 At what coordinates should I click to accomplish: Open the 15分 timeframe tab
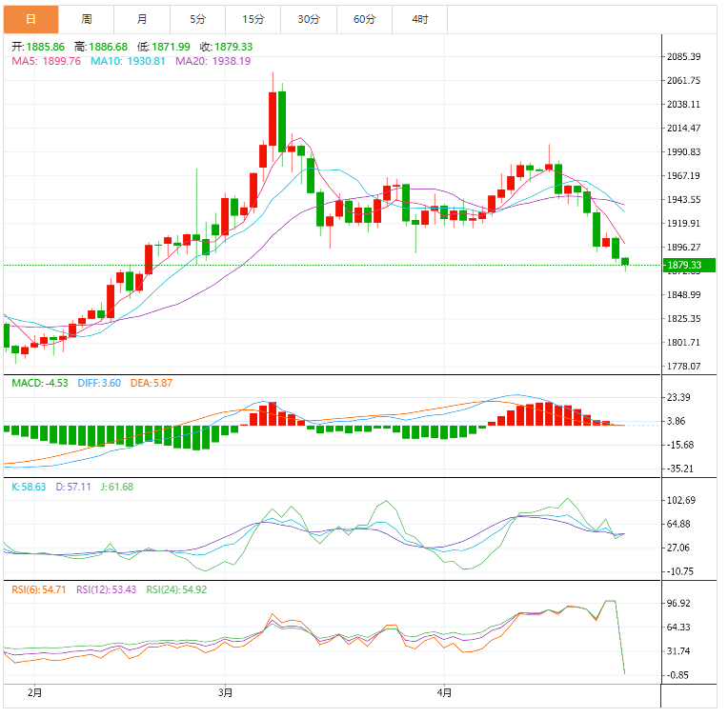click(x=253, y=19)
